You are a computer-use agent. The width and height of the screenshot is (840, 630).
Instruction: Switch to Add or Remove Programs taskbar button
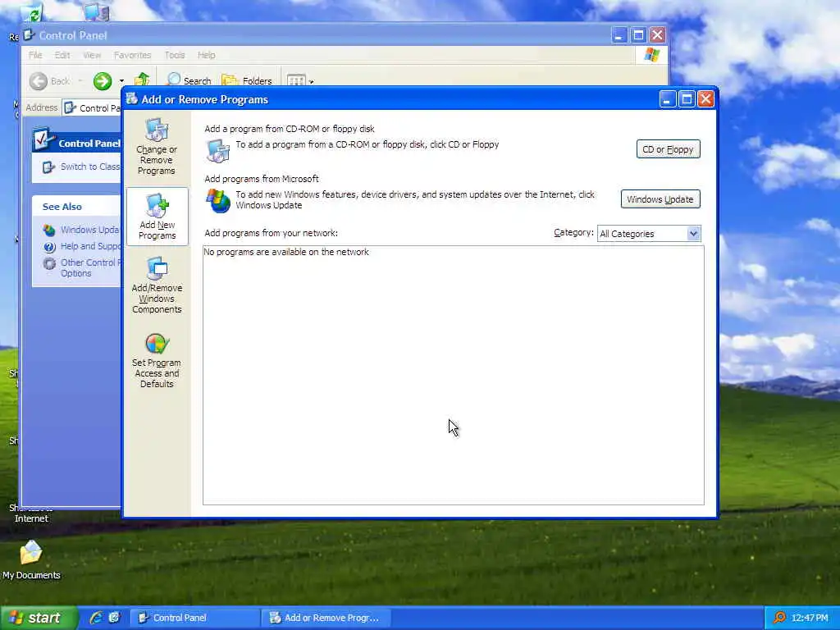tap(326, 618)
